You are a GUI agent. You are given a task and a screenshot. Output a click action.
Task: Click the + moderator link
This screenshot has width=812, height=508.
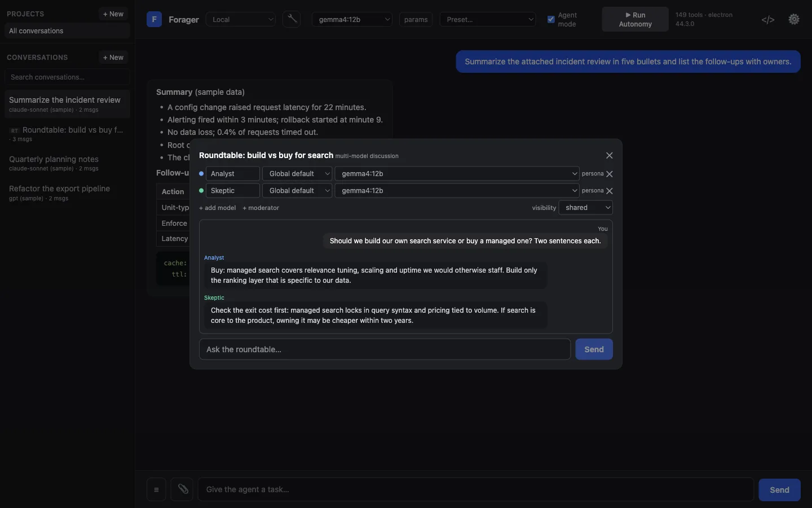coord(261,208)
